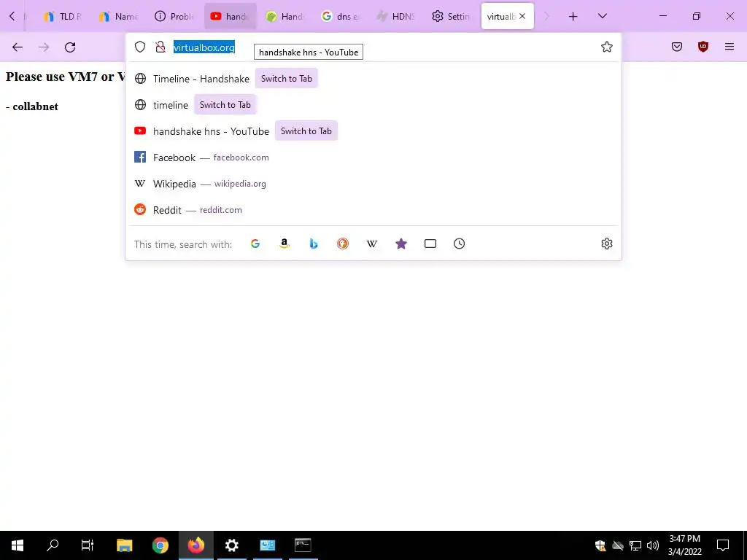
Task: Search this time with Wikipedia icon
Action: [371, 244]
